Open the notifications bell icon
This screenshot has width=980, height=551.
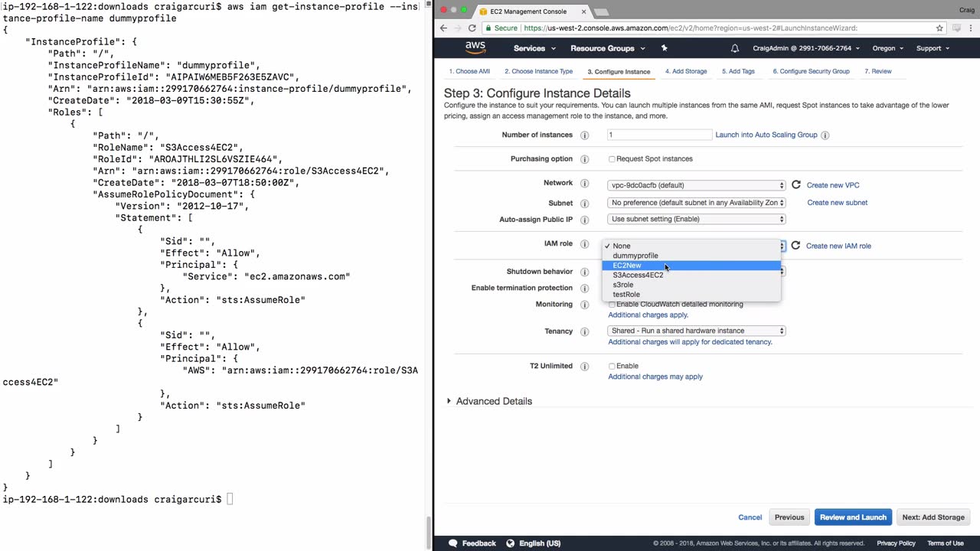click(735, 48)
